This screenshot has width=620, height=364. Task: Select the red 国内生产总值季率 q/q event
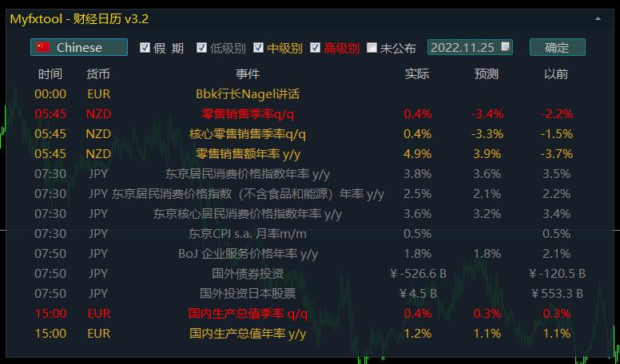pos(248,314)
